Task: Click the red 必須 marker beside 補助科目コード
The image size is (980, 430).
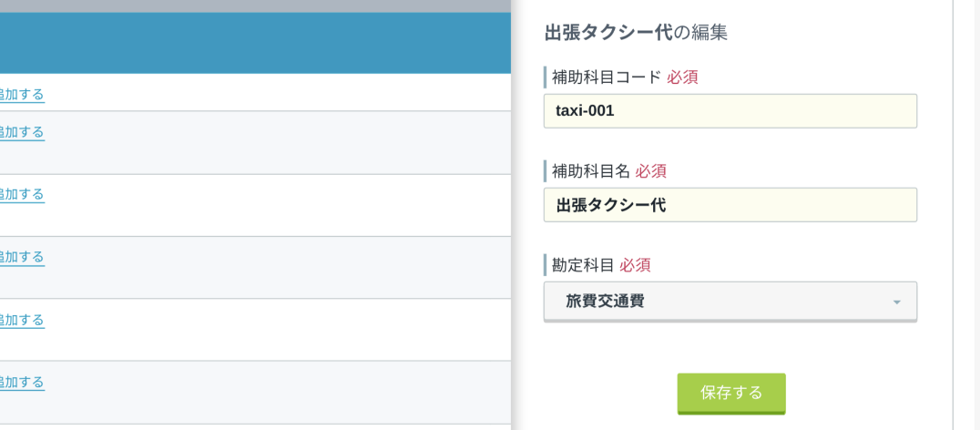Action: [682, 77]
